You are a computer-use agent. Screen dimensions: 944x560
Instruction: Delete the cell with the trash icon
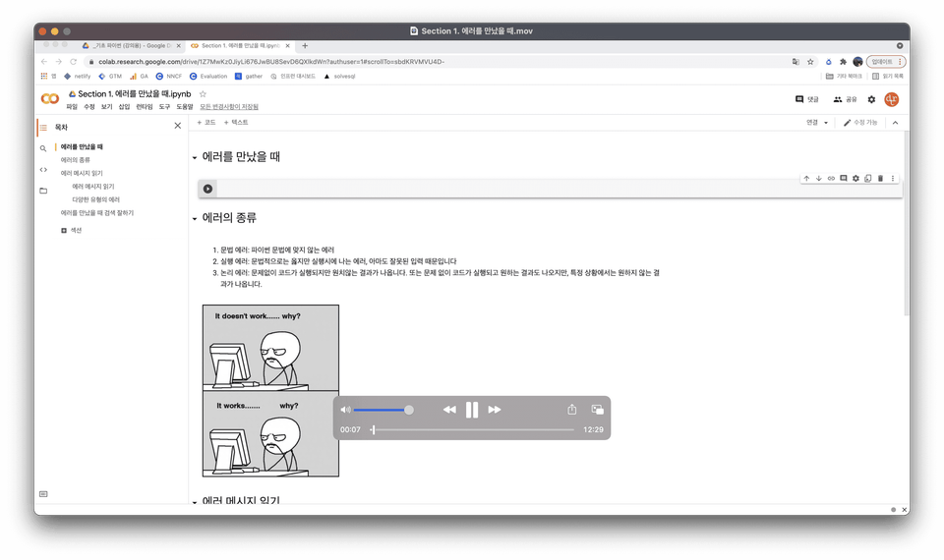tap(880, 178)
